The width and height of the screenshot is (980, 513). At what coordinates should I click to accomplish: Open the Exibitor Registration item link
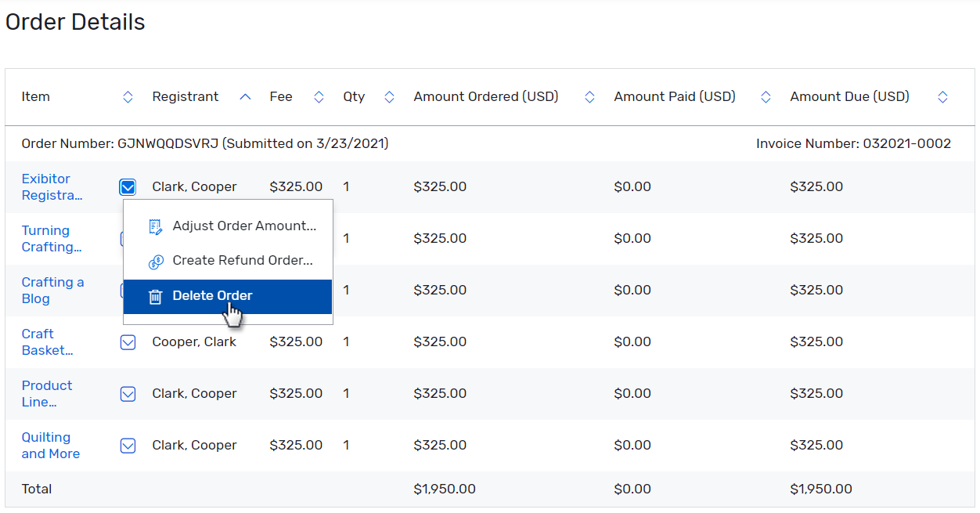[x=52, y=187]
